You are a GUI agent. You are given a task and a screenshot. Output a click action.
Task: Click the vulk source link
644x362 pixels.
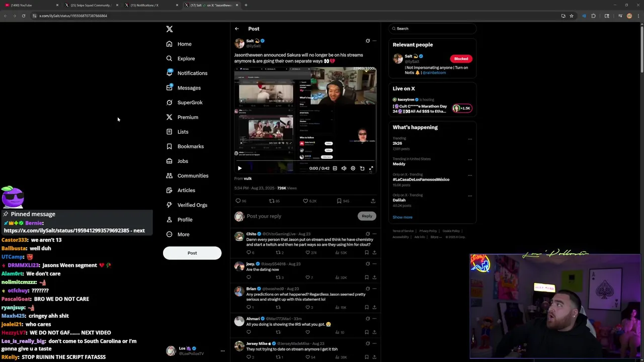pyautogui.click(x=248, y=178)
